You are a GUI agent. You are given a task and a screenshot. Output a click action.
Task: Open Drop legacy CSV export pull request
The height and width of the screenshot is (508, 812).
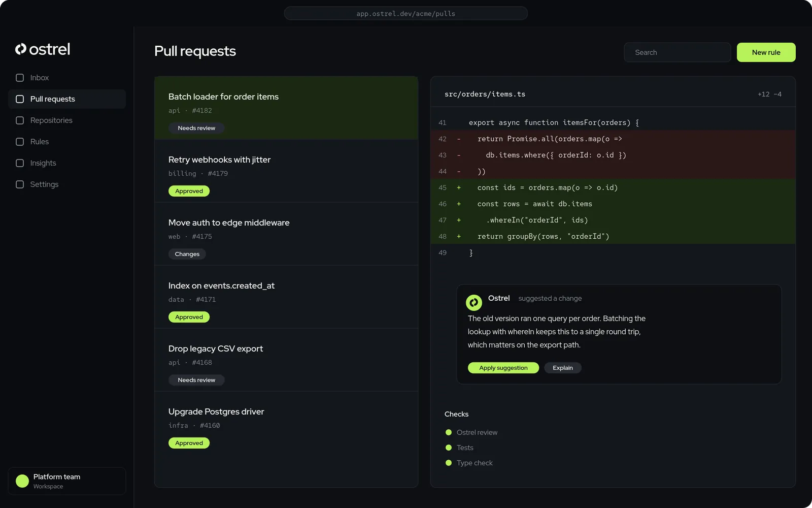[286, 360]
